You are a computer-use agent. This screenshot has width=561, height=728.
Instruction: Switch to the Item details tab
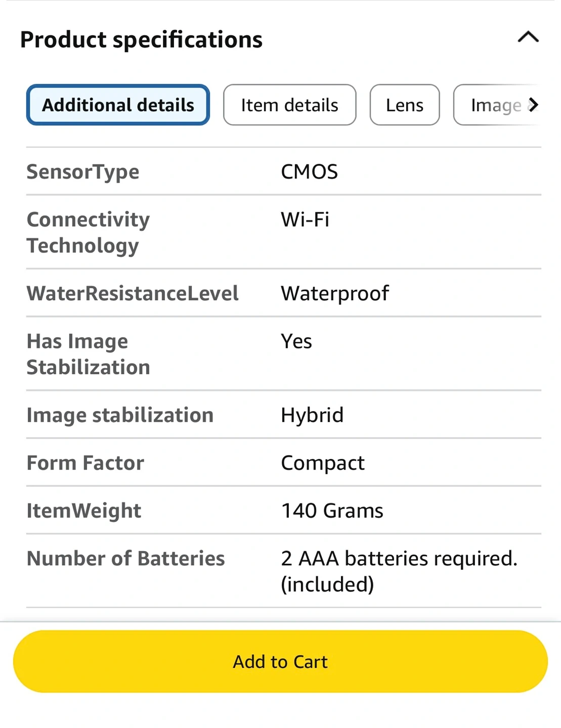289,105
